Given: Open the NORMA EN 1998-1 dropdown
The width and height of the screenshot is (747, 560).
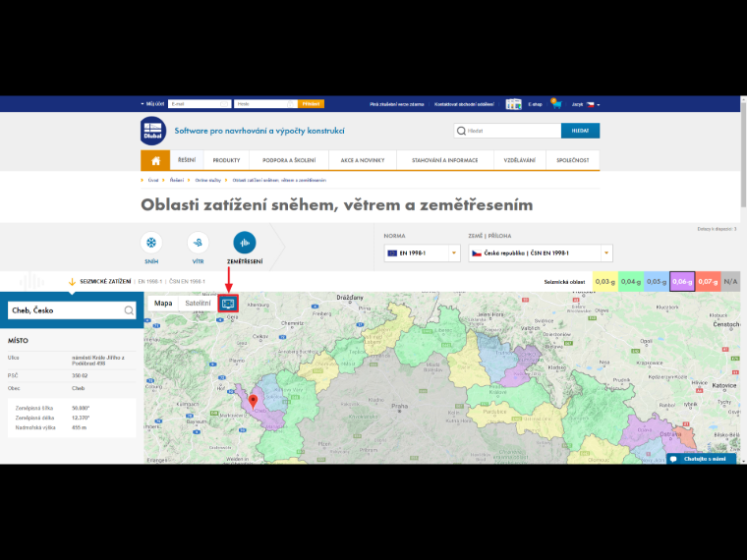Looking at the screenshot, I should coord(422,253).
